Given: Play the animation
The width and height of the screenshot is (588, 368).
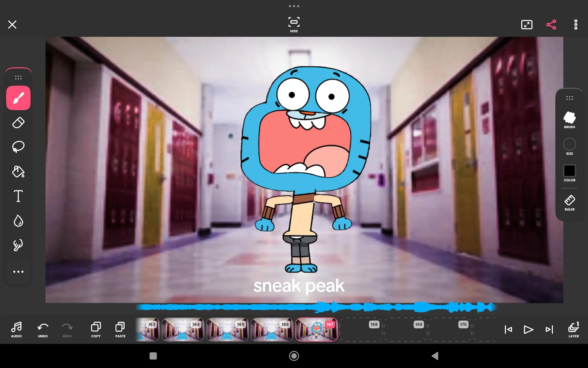Looking at the screenshot, I should pos(528,330).
